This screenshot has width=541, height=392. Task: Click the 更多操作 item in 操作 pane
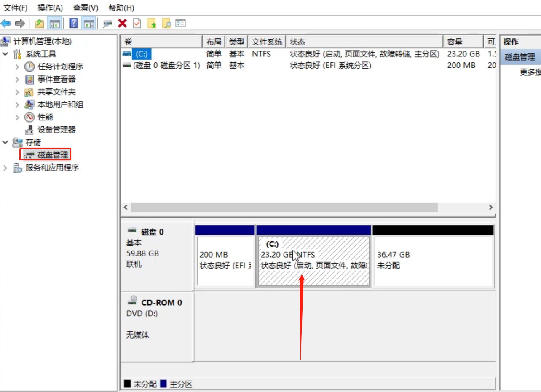(530, 72)
